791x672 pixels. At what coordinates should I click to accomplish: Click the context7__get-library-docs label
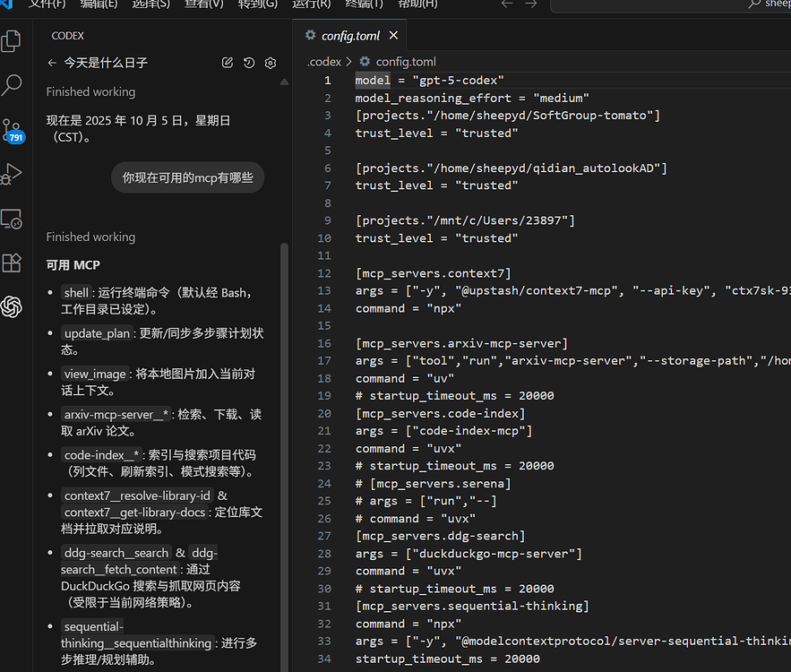tap(134, 513)
